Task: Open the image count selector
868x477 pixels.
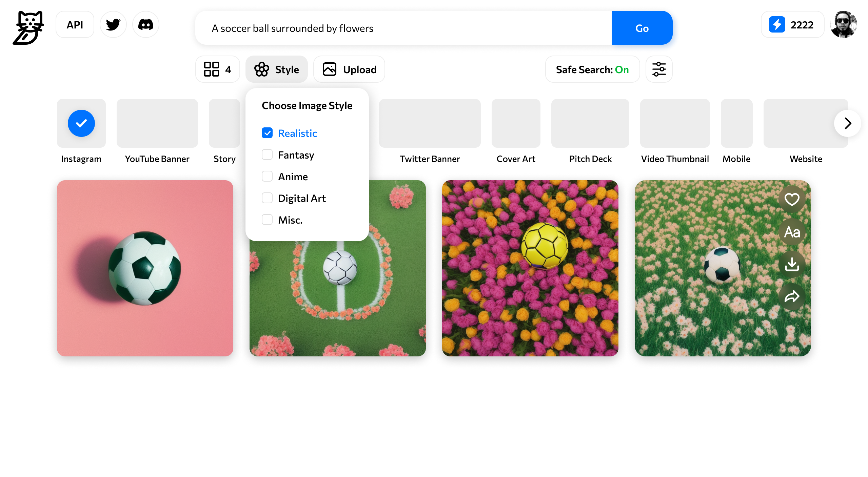Action: [x=217, y=69]
